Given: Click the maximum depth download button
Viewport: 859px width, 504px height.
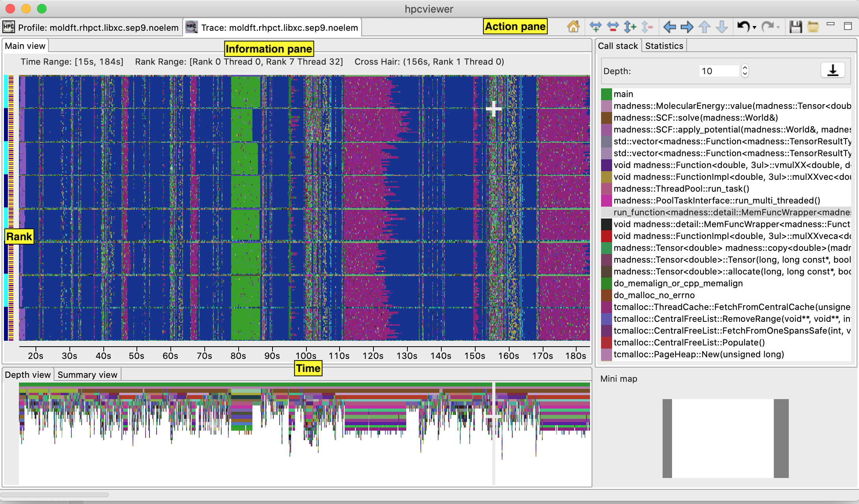Looking at the screenshot, I should pyautogui.click(x=833, y=71).
